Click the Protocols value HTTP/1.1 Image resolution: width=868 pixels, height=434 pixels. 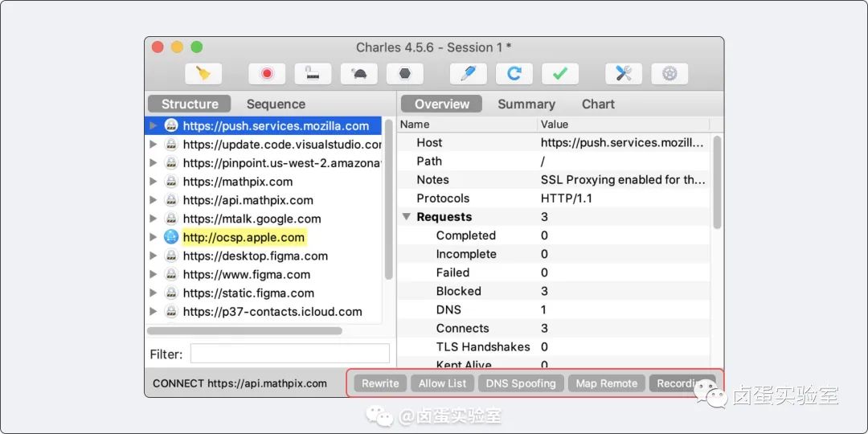pos(567,199)
